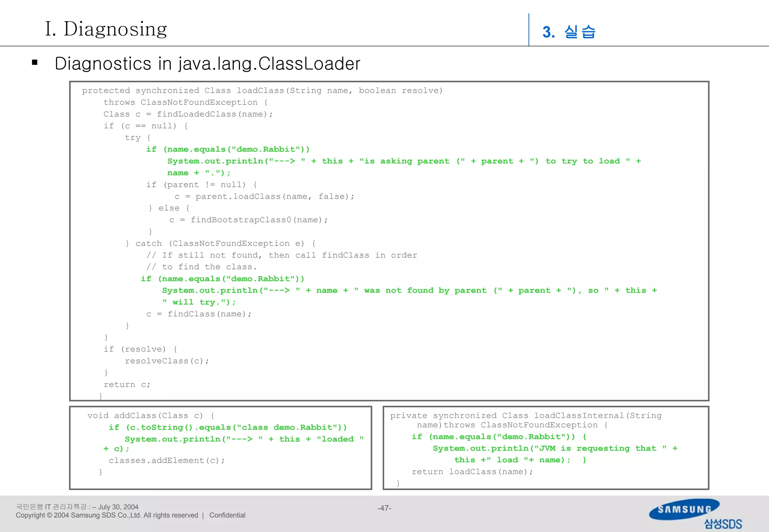Click the 'c = findClass(name);' line

(x=199, y=314)
